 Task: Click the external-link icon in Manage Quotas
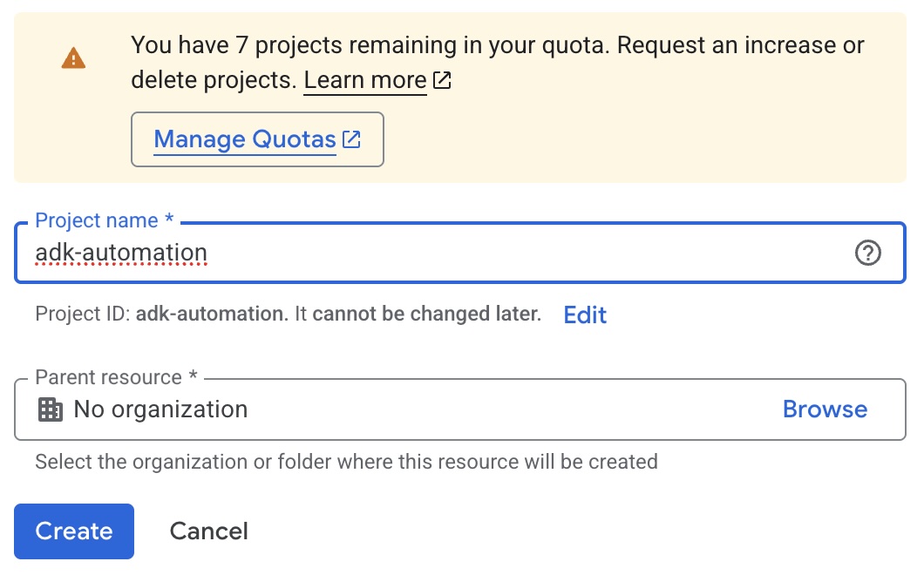pyautogui.click(x=351, y=139)
